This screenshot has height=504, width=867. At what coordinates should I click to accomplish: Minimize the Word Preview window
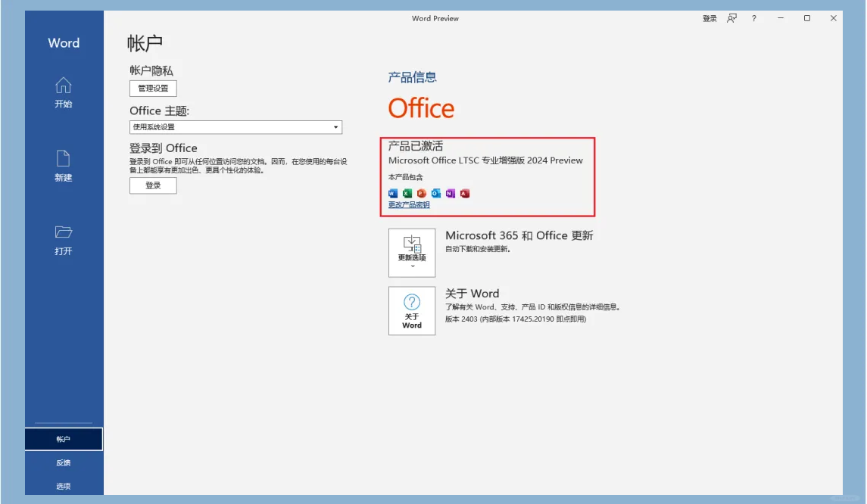781,18
